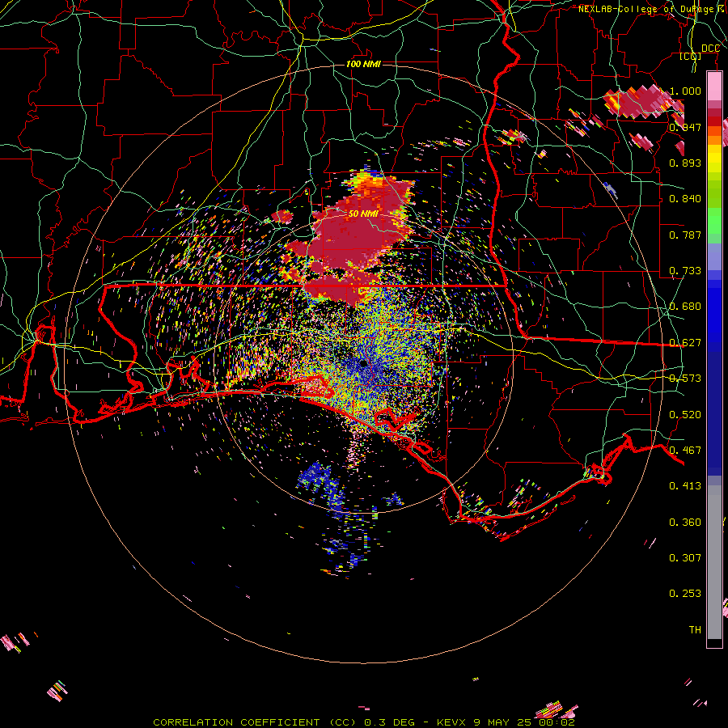Image resolution: width=728 pixels, height=728 pixels.
Task: Click the 0.360 scale value
Action: pyautogui.click(x=685, y=523)
